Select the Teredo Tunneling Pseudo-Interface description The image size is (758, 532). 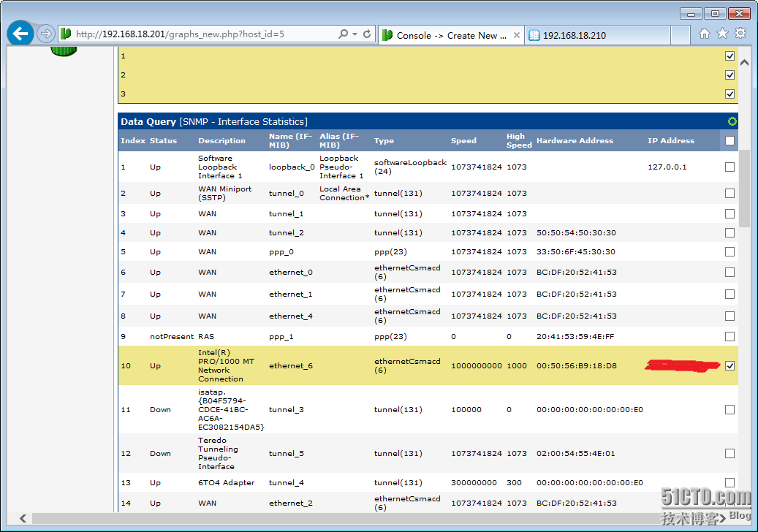coord(218,453)
